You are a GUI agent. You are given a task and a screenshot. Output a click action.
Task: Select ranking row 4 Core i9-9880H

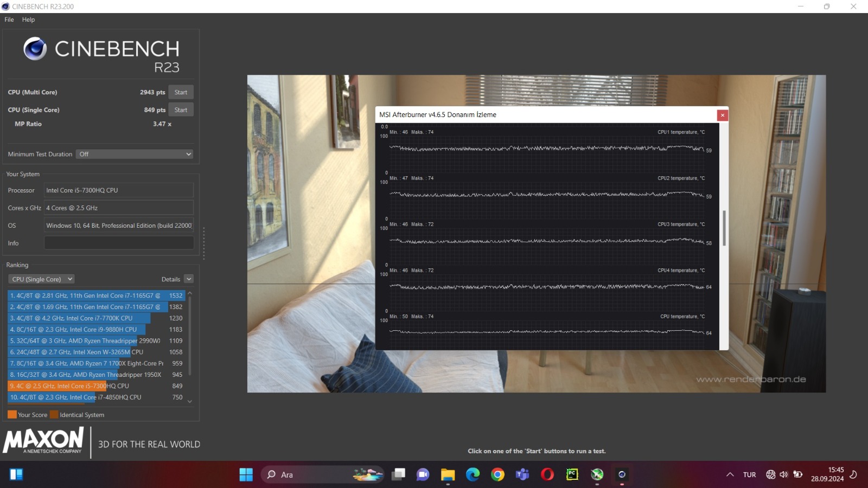97,330
